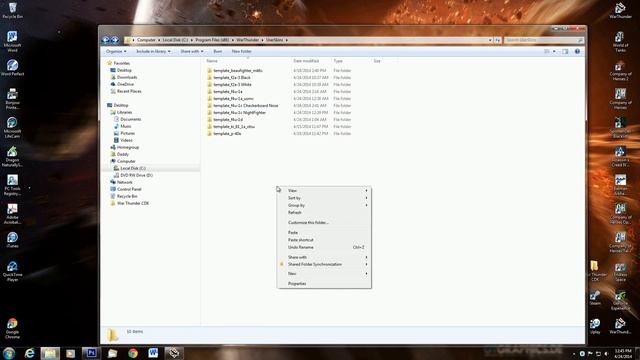
Task: Click the Explorer forward arrow button
Action: click(115, 40)
